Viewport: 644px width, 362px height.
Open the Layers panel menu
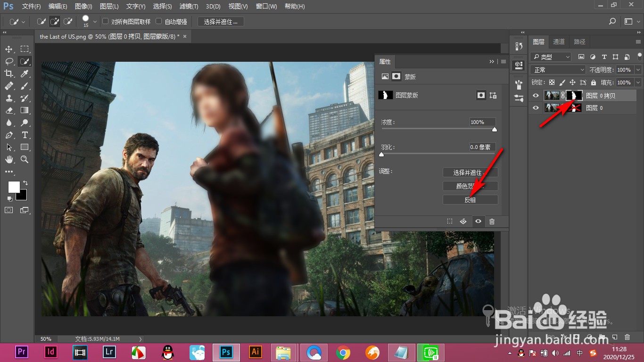tap(638, 41)
